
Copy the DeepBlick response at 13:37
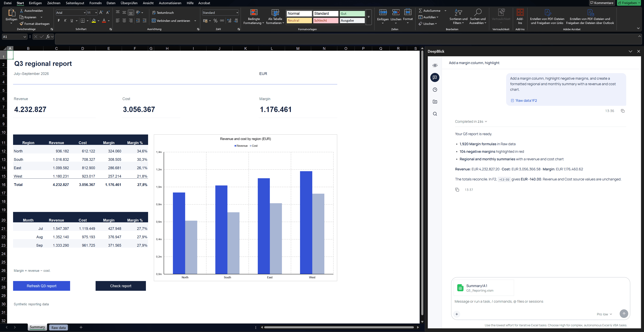tap(457, 190)
